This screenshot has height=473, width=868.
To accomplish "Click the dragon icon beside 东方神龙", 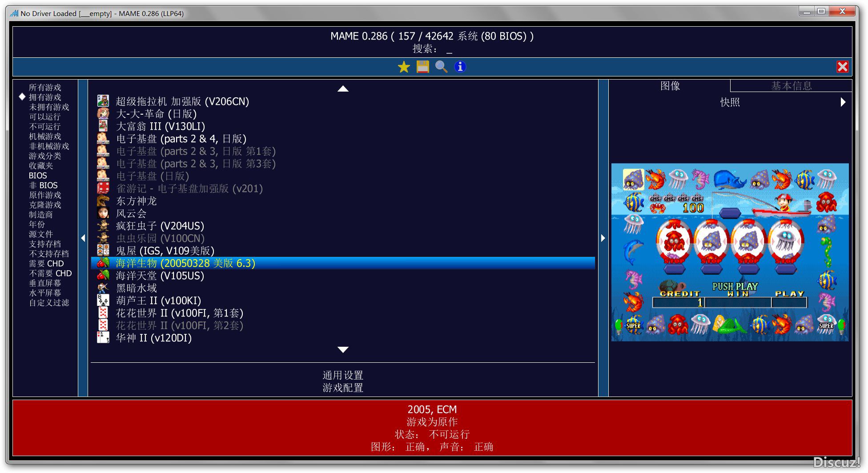I will tap(103, 201).
